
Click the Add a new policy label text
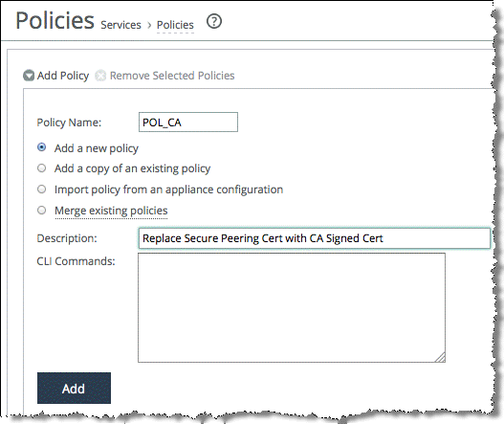tap(97, 148)
